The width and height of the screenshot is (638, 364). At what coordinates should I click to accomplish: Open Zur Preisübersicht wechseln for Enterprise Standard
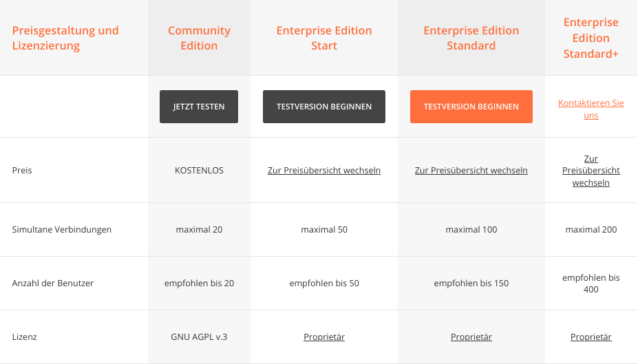(471, 170)
